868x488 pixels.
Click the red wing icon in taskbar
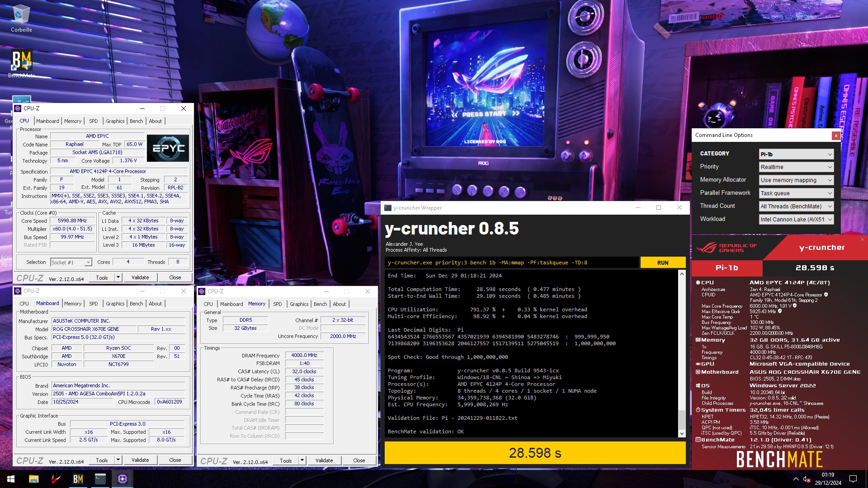[56, 479]
